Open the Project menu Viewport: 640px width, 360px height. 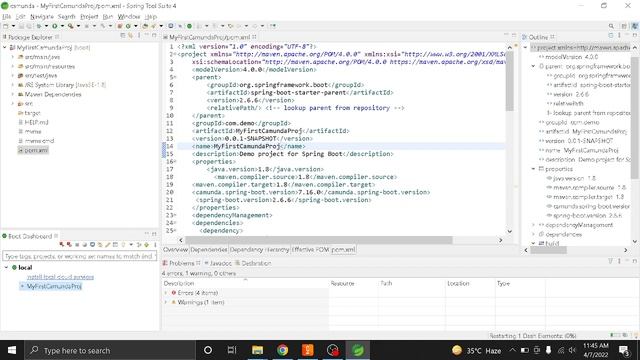(89, 16)
